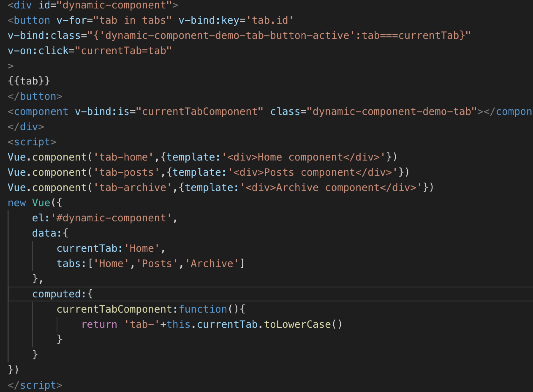Screen dimensions: 533x392
Task: Click '<div>Home component</div>' template string
Action: [304, 157]
